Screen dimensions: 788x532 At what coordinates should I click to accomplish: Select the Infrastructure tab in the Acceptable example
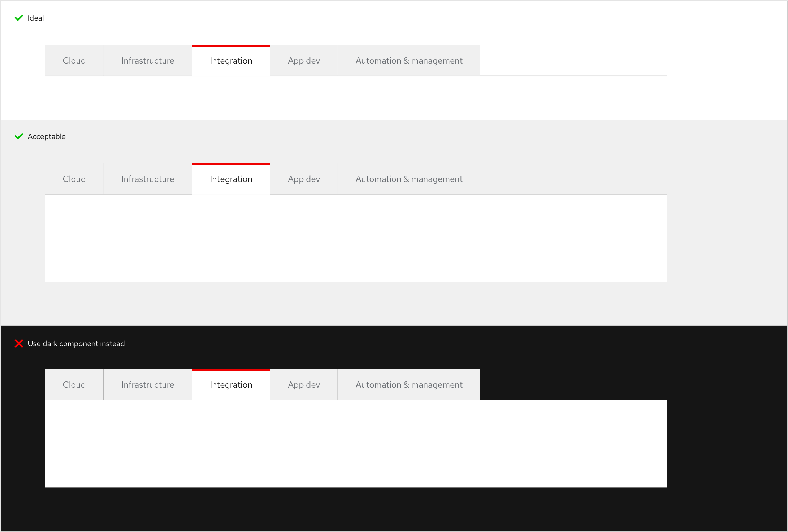(148, 179)
